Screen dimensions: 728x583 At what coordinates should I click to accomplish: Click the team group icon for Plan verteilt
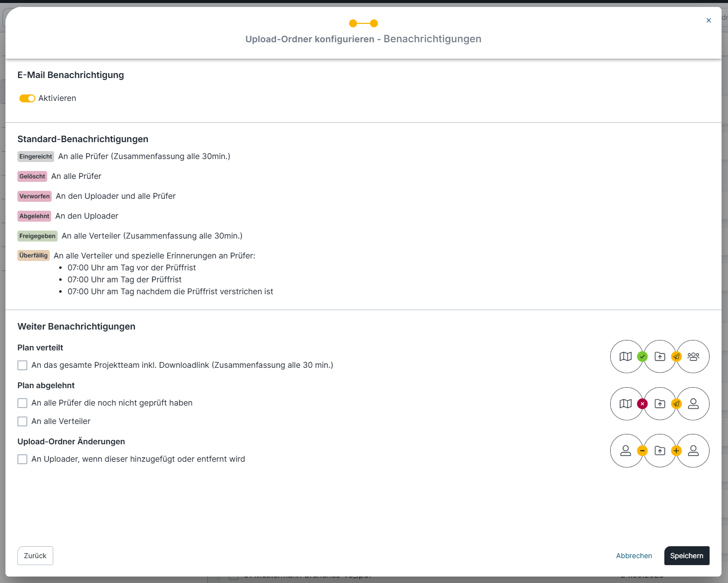point(693,356)
